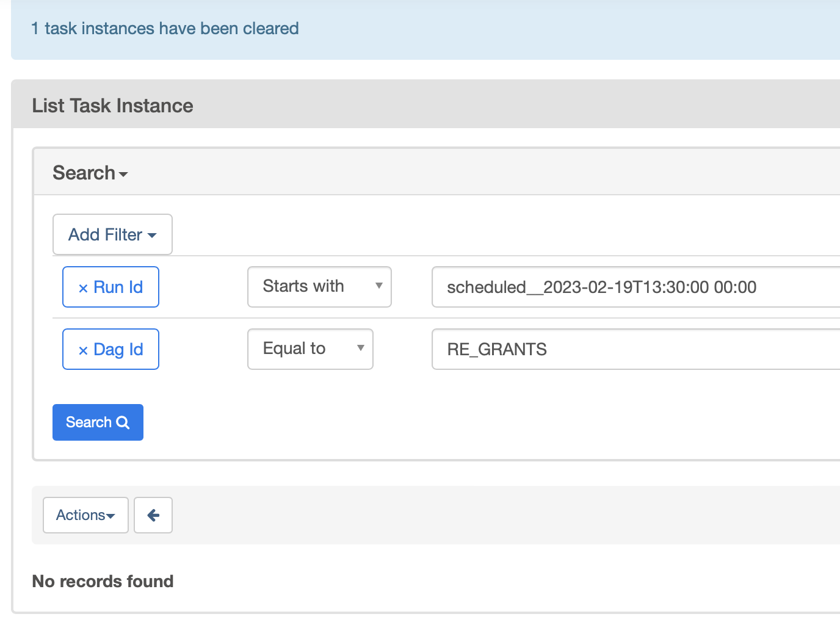Click the dropdown arrow on the Equal to selector
The width and height of the screenshot is (840, 625).
[x=361, y=349]
